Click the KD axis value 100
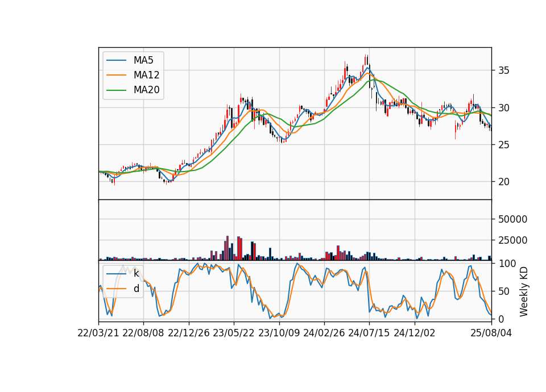This screenshot has width=546, height=392. tap(507, 264)
